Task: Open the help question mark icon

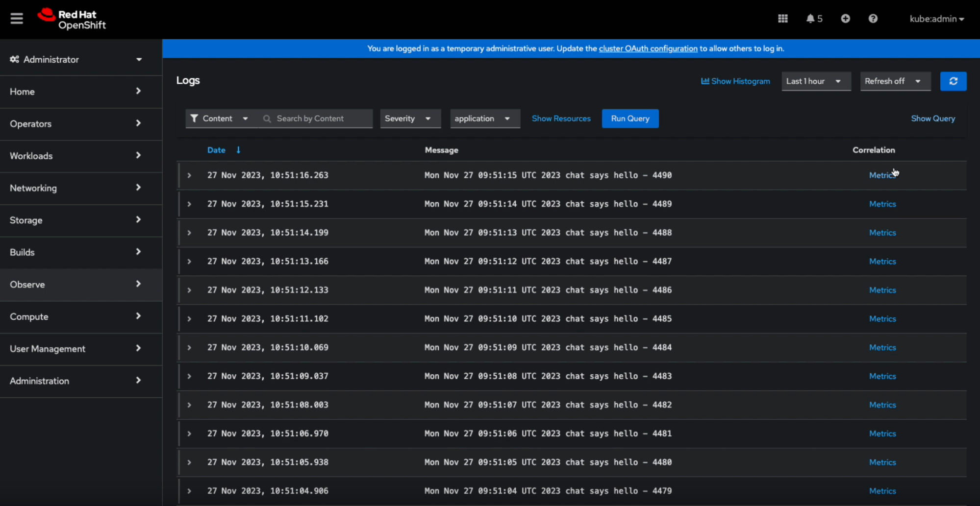Action: (873, 19)
